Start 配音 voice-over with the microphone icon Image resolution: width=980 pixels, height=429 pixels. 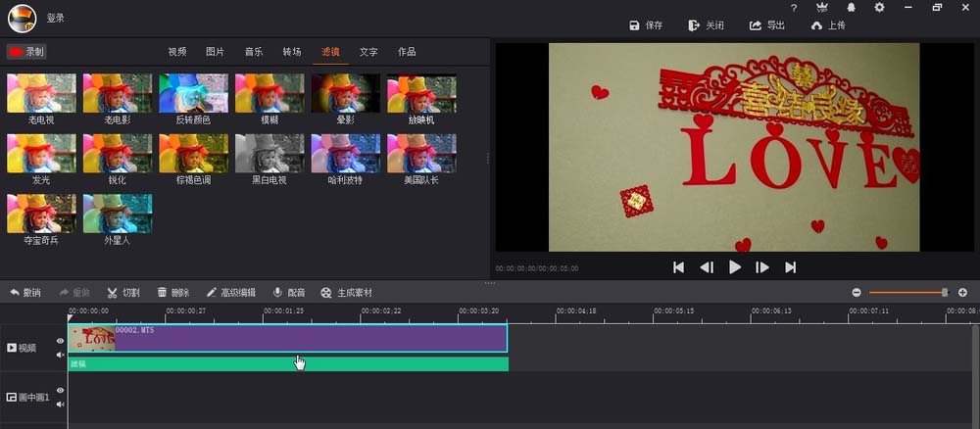289,292
